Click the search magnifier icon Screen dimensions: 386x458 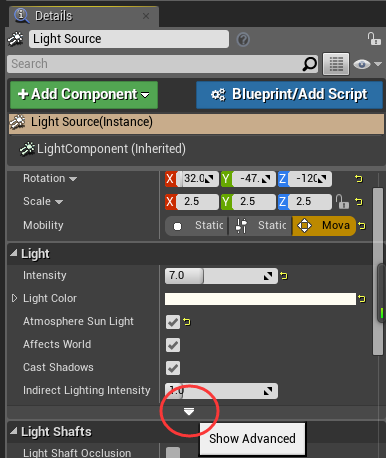[x=310, y=64]
